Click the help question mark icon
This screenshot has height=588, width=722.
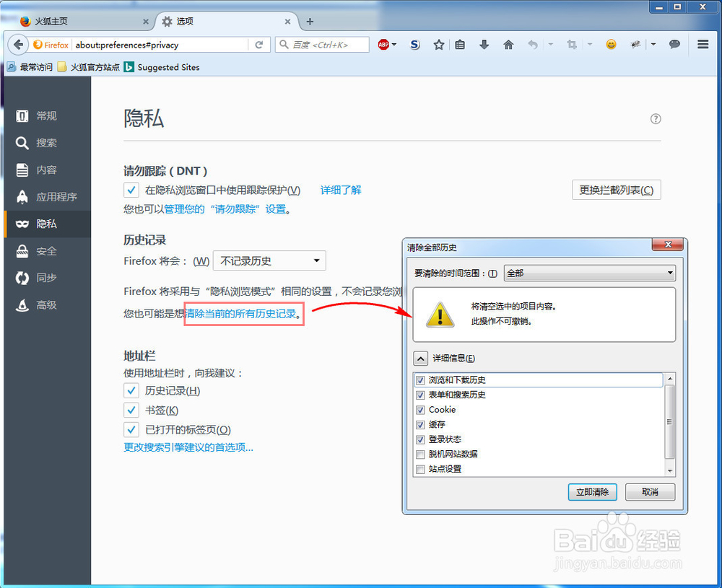point(656,119)
